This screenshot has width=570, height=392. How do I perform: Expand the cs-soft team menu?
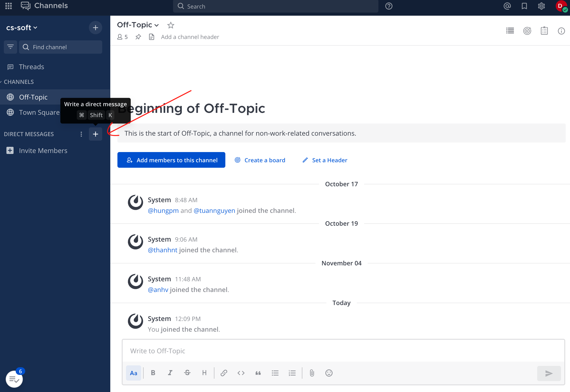[22, 28]
